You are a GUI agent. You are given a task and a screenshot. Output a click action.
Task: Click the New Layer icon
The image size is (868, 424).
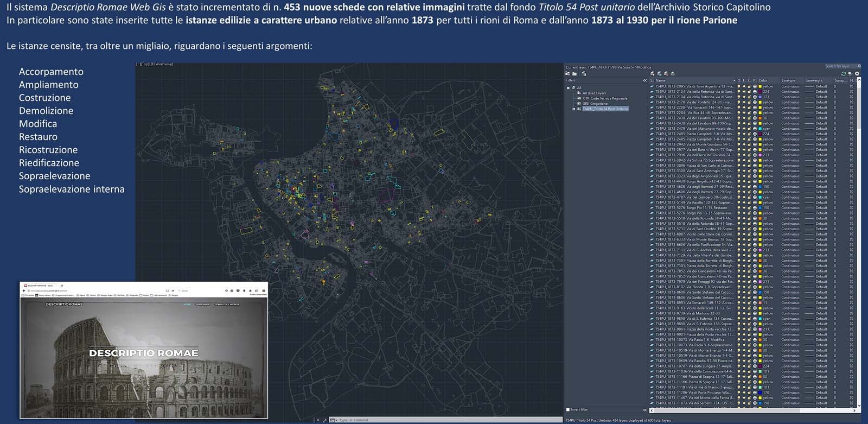(x=653, y=73)
